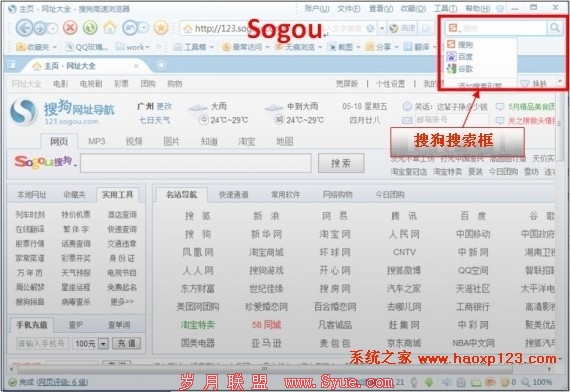Click the skin shirt icon beside 帮助 menu
This screenshot has height=392, width=570.
click(x=500, y=8)
